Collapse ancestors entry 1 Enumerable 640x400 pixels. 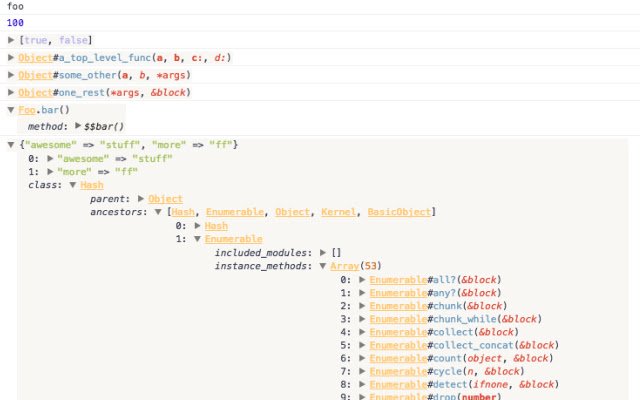point(198,239)
